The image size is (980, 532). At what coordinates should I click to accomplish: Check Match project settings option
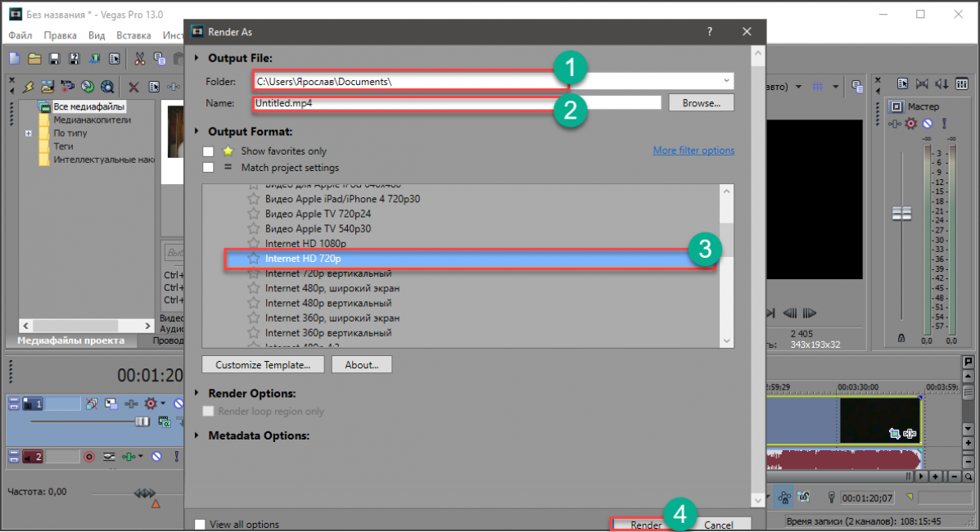click(208, 168)
